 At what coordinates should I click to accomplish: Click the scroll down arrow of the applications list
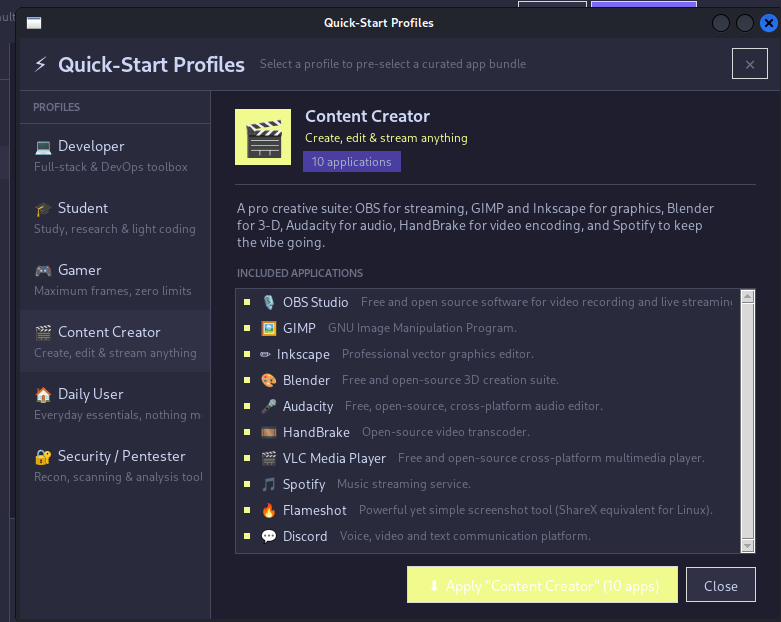[x=747, y=546]
